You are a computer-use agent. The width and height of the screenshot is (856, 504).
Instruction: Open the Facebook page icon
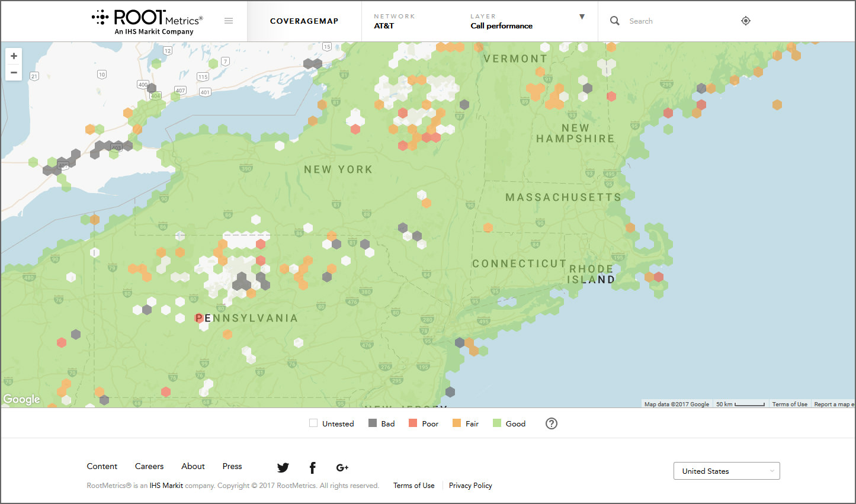(x=313, y=468)
